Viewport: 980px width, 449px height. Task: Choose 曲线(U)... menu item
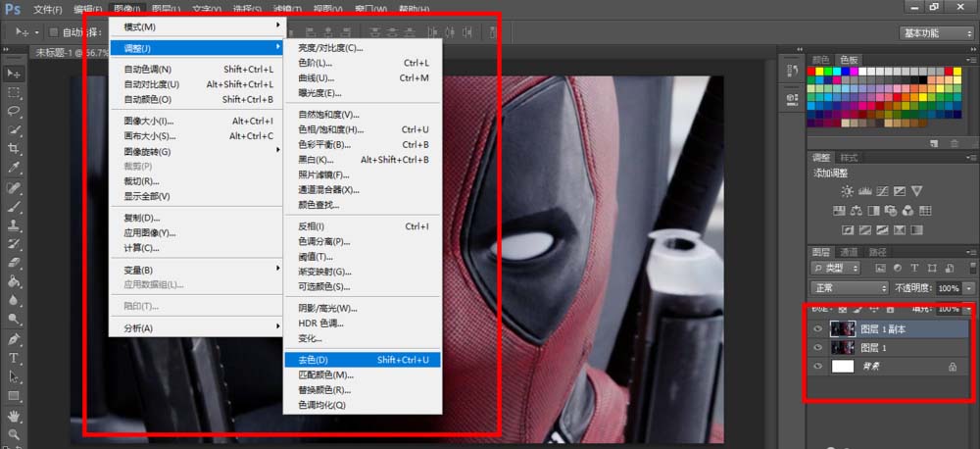click(x=363, y=78)
